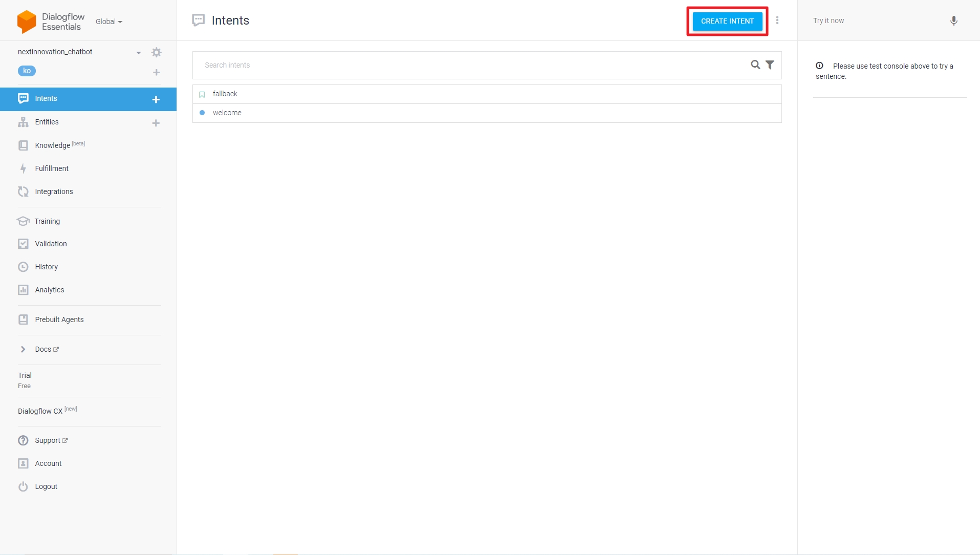Open Account page
Image resolution: width=980 pixels, height=555 pixels.
tap(48, 463)
